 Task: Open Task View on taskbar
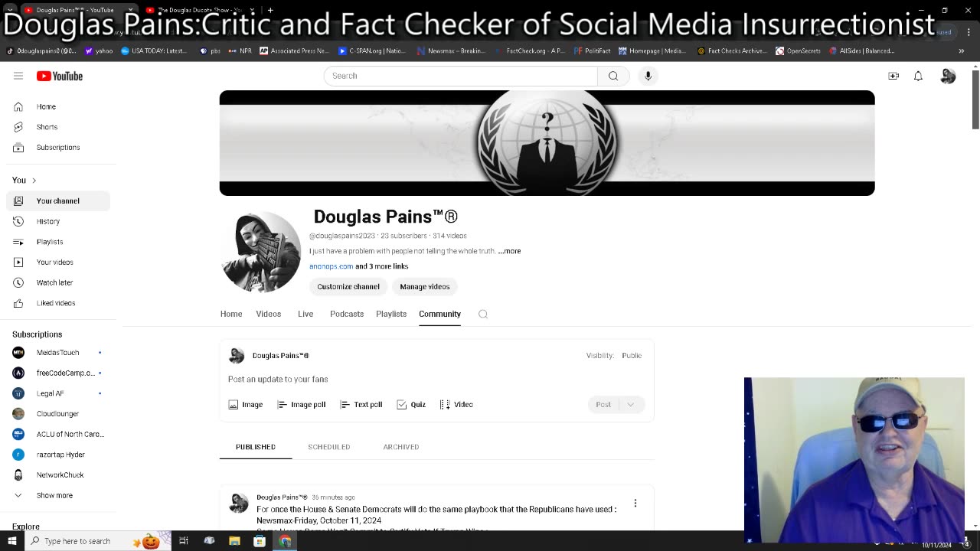tap(184, 541)
